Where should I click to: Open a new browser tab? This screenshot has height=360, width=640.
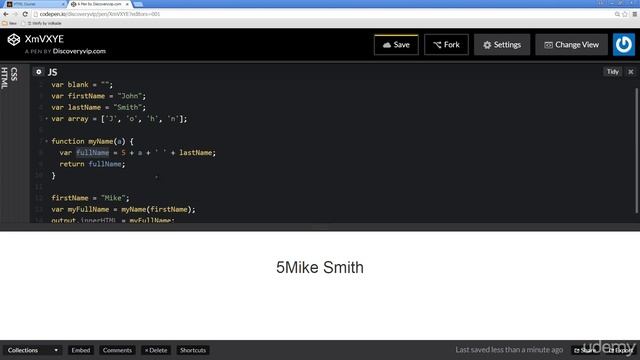click(x=138, y=4)
